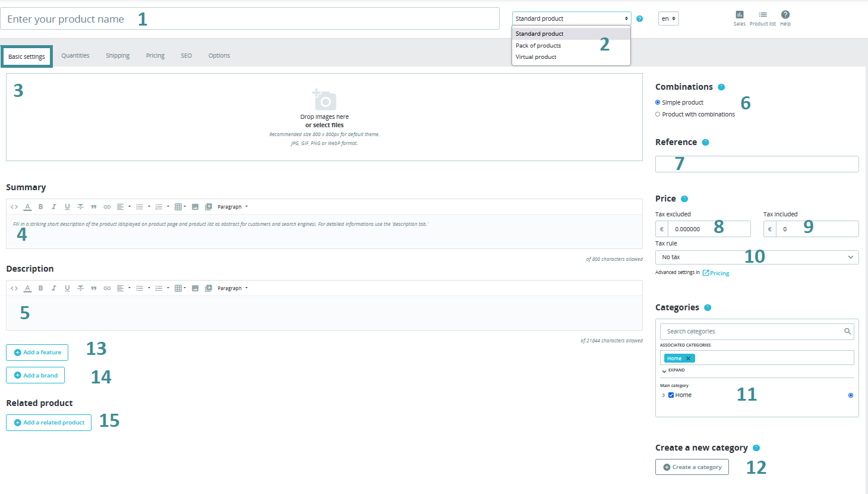Select the Simple product radio button

pyautogui.click(x=658, y=103)
